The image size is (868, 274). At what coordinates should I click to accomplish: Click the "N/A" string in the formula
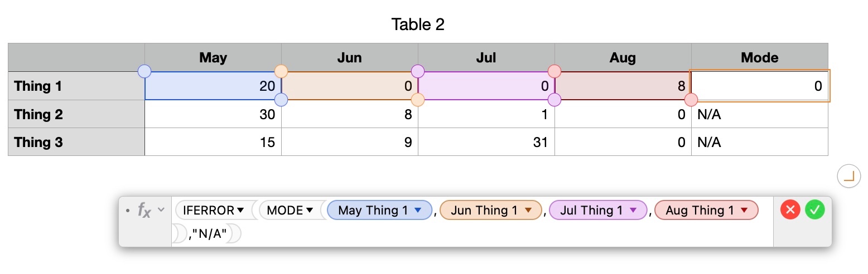pos(209,234)
